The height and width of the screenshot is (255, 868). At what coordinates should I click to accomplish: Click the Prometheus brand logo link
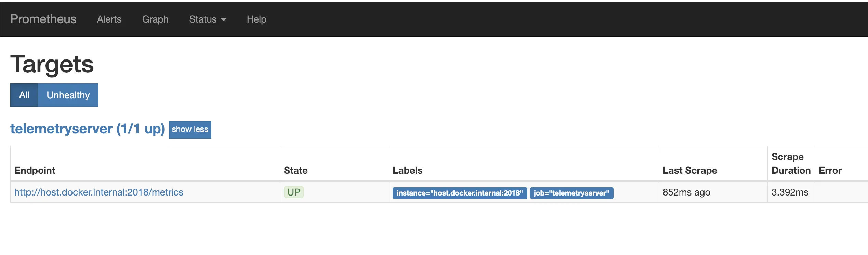43,19
